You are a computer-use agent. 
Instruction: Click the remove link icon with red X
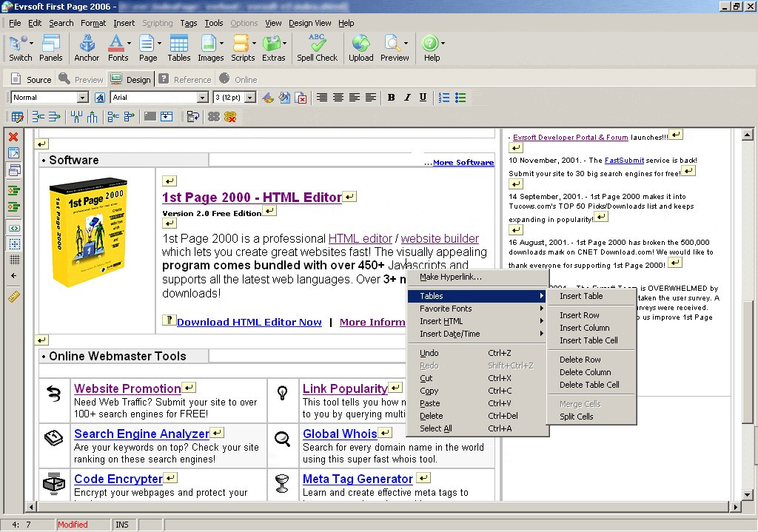231,117
